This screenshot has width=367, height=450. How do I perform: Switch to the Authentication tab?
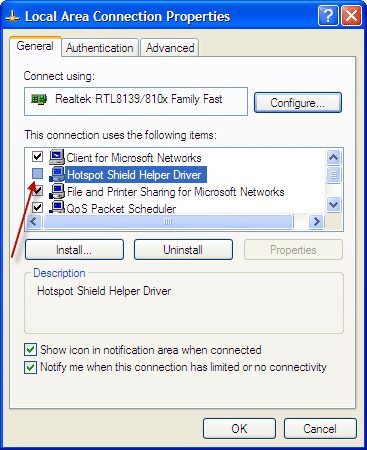pyautogui.click(x=100, y=48)
